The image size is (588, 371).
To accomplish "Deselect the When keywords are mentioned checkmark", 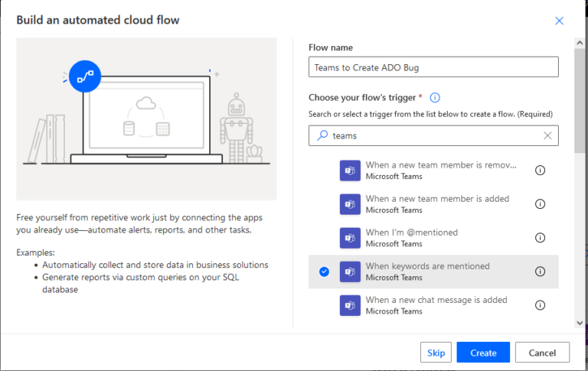I will (324, 272).
